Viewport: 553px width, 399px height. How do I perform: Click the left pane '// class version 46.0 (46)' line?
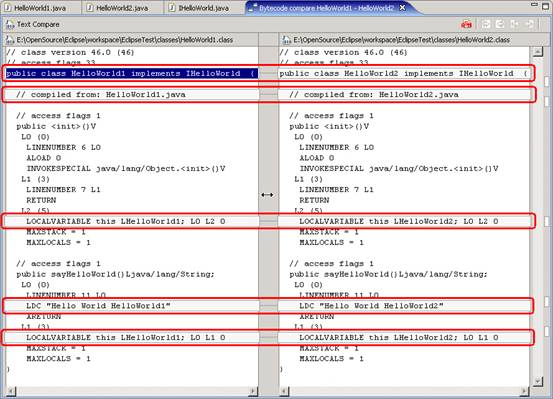[70, 52]
